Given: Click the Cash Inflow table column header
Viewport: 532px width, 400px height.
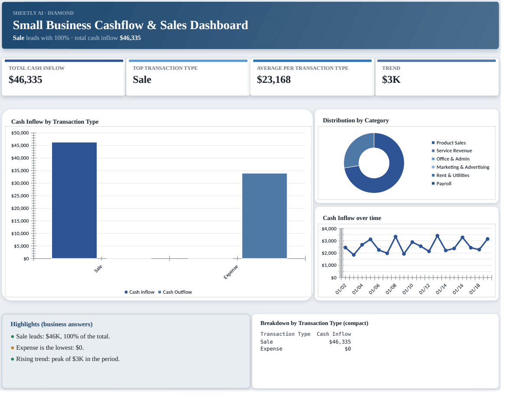Looking at the screenshot, I should (334, 334).
